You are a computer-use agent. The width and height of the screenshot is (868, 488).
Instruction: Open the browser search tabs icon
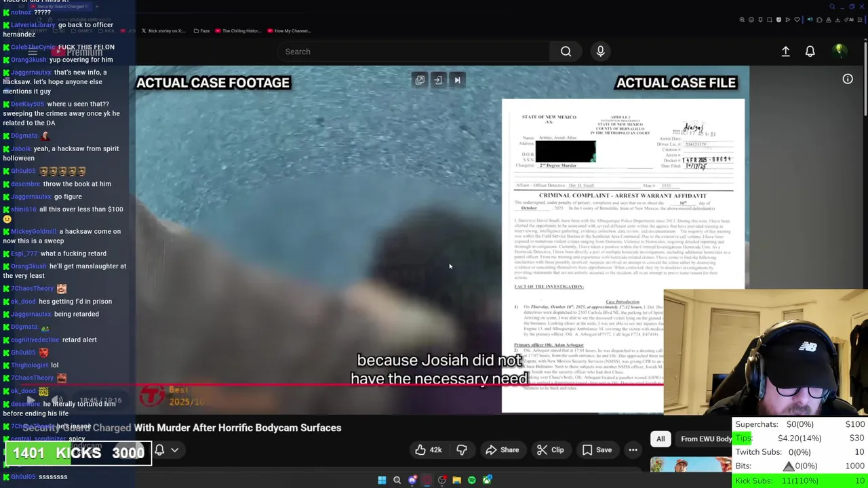(832, 7)
